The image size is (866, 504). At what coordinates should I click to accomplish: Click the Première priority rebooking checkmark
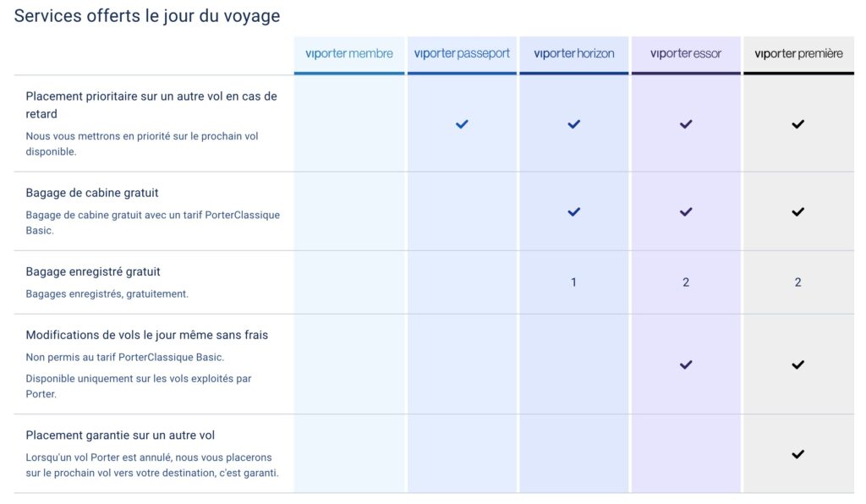pos(797,124)
